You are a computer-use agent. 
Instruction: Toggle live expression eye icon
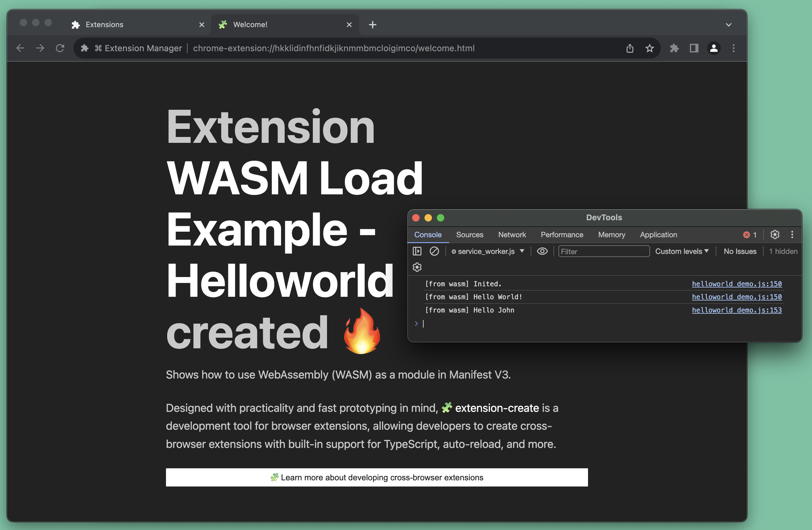click(542, 251)
